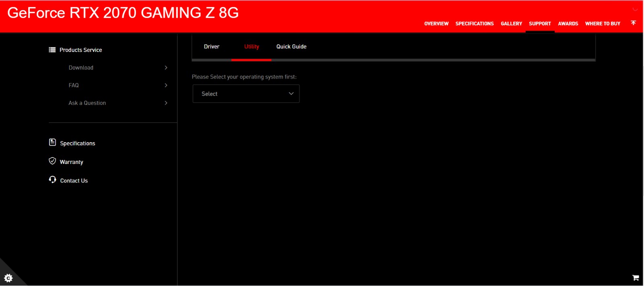Select SUPPORT in top navigation

click(x=540, y=24)
